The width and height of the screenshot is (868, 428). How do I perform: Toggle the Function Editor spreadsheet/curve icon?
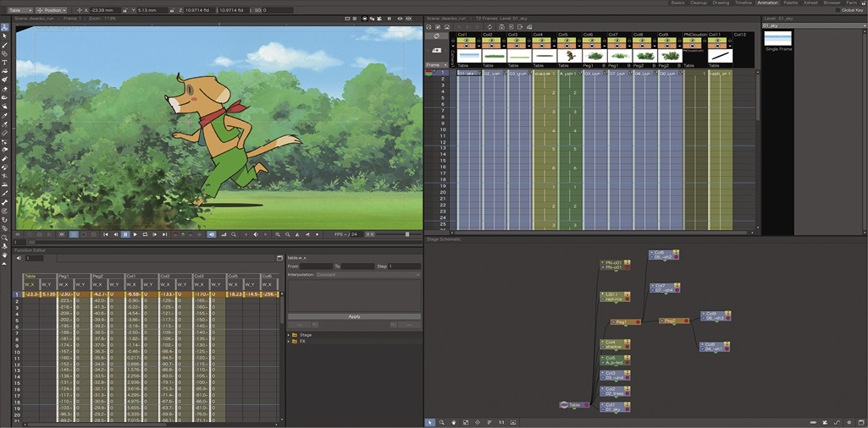pyautogui.click(x=280, y=258)
